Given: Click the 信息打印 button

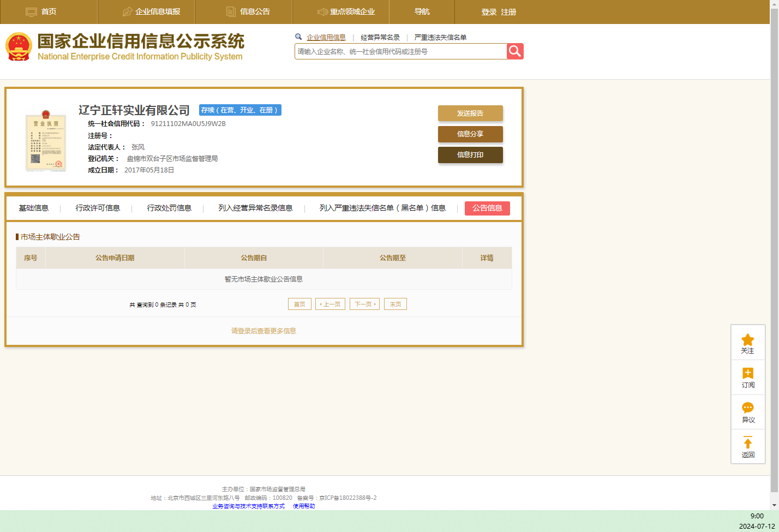Looking at the screenshot, I should click(470, 154).
